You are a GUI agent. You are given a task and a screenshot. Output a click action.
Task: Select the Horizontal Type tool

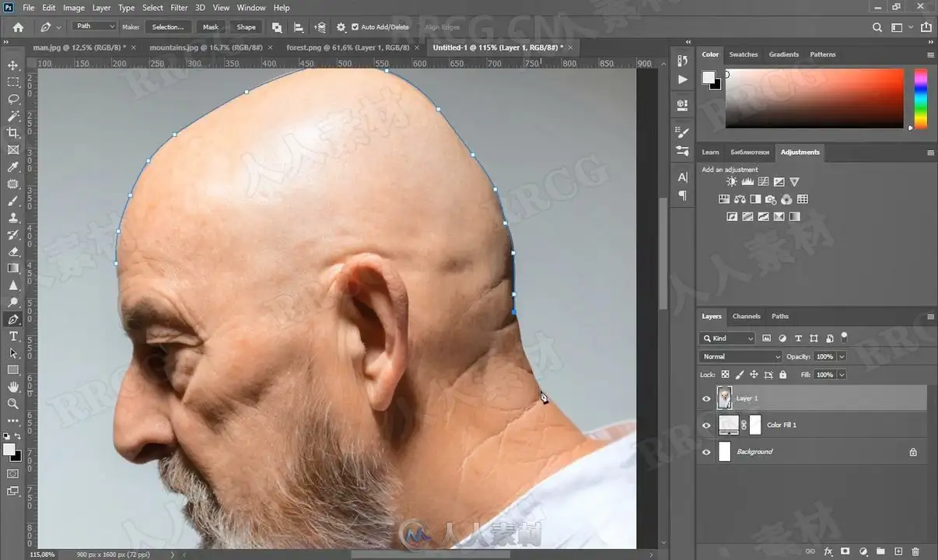tap(13, 336)
